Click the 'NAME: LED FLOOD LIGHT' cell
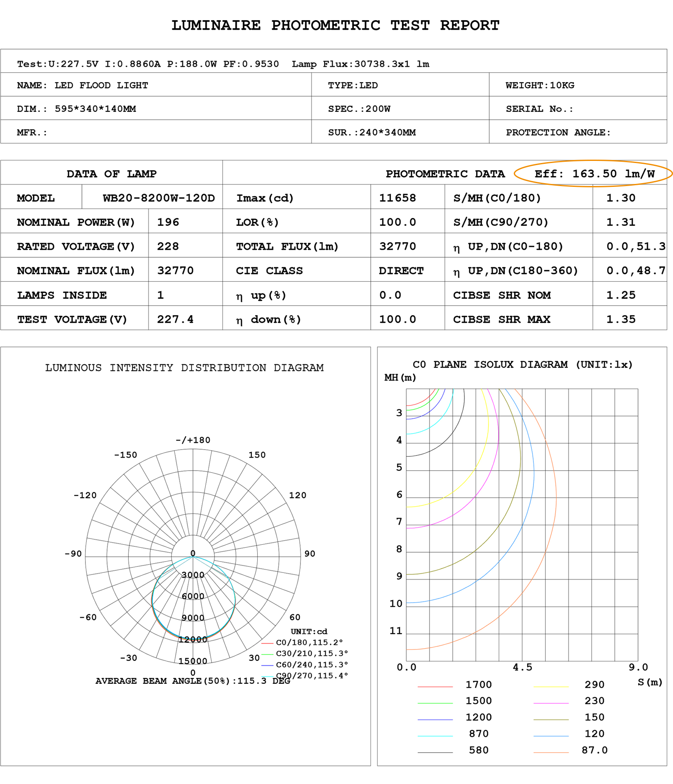Image resolution: width=673 pixels, height=784 pixels. pyautogui.click(x=156, y=85)
